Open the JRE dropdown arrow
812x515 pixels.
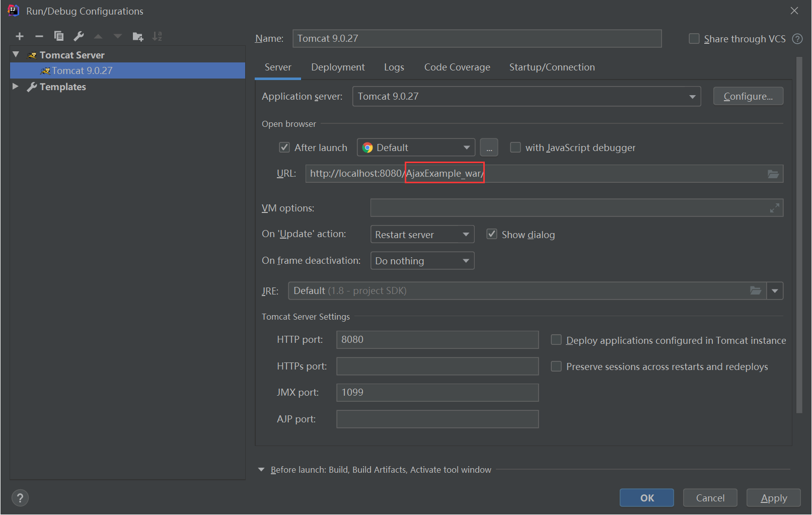(x=775, y=291)
